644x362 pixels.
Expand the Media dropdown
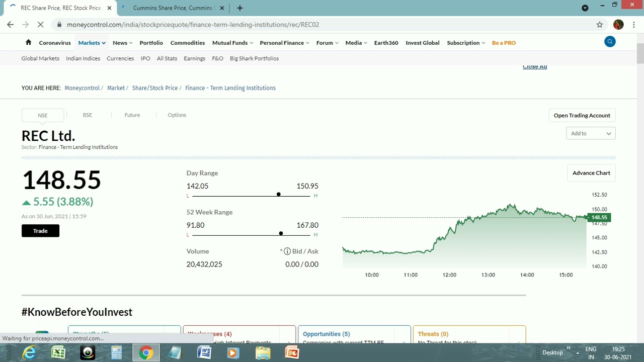click(x=356, y=43)
